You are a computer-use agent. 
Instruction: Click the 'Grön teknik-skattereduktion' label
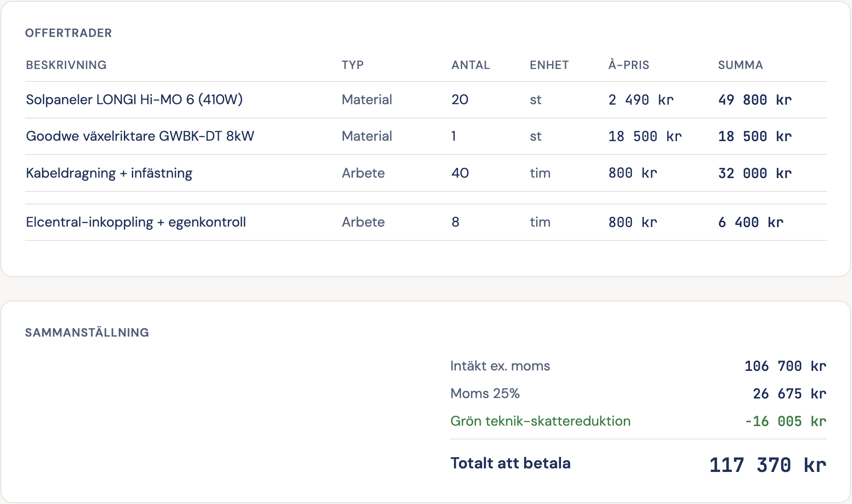point(541,421)
